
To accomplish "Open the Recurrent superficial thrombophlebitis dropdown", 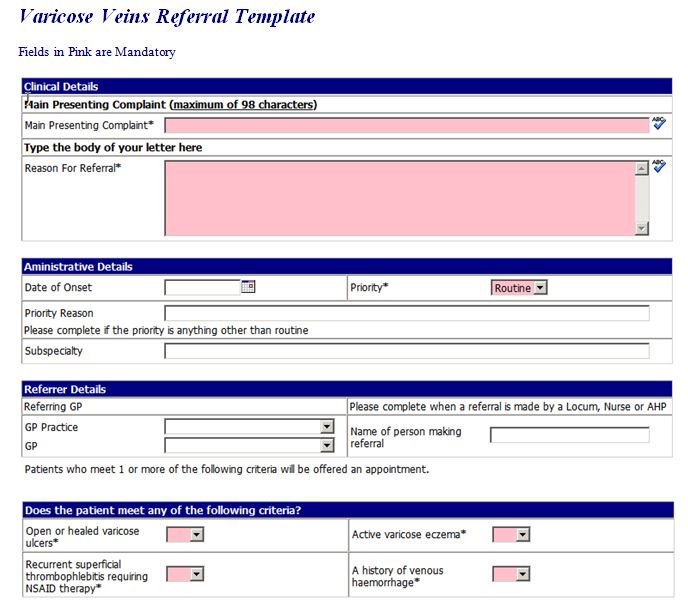I will tap(185, 574).
